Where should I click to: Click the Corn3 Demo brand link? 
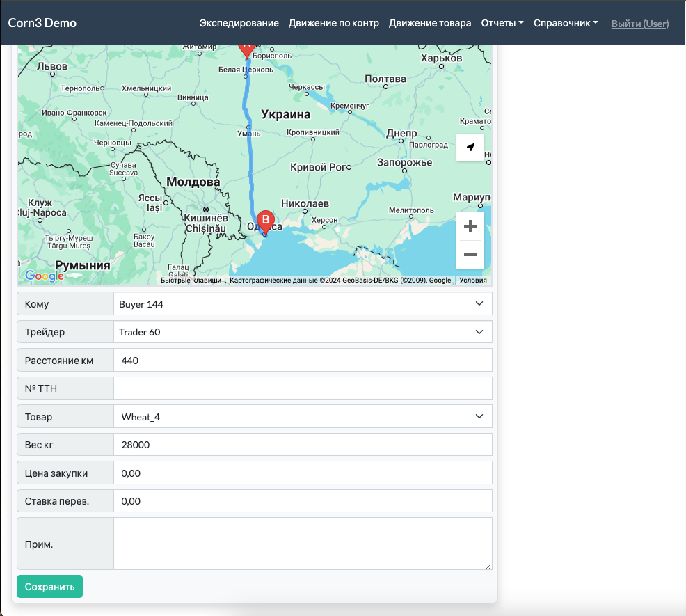point(42,23)
